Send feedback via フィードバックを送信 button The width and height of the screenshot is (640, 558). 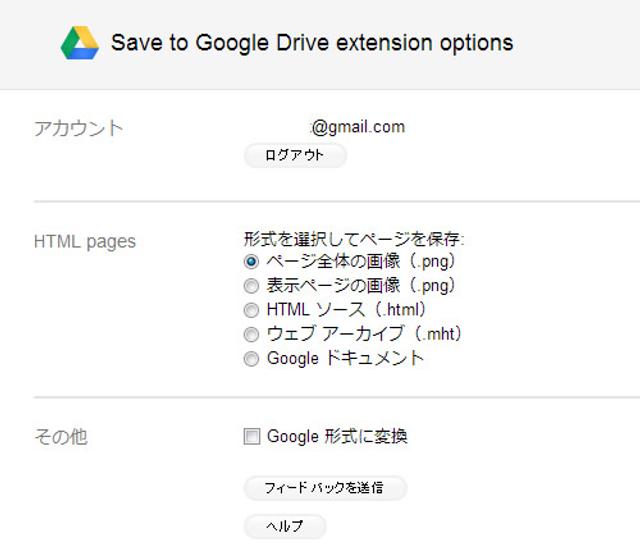tap(325, 488)
